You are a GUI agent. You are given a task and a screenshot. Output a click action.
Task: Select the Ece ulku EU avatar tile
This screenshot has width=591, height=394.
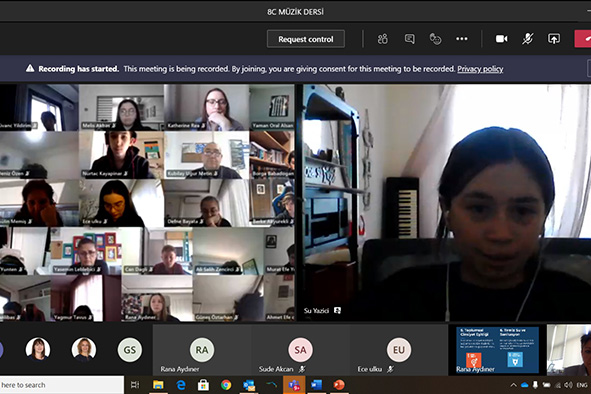point(399,350)
